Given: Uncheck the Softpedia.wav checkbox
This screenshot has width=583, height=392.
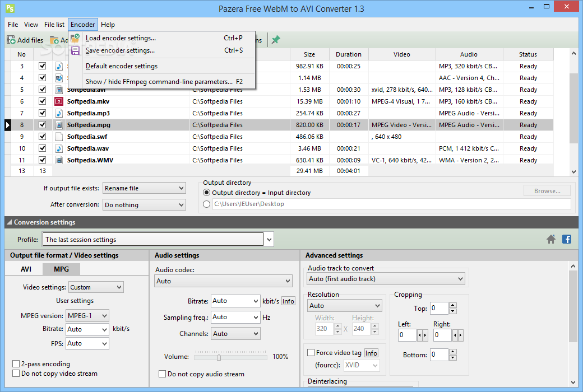Looking at the screenshot, I should coord(43,148).
